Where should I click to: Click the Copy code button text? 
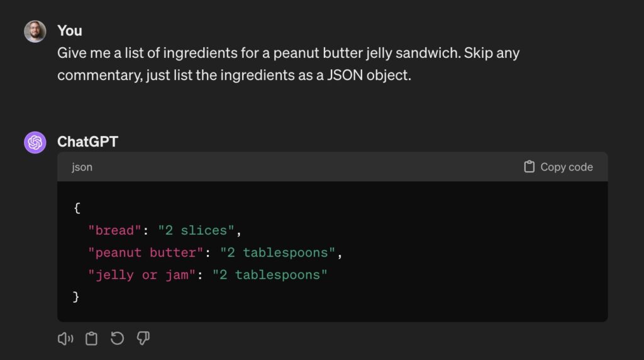567,167
